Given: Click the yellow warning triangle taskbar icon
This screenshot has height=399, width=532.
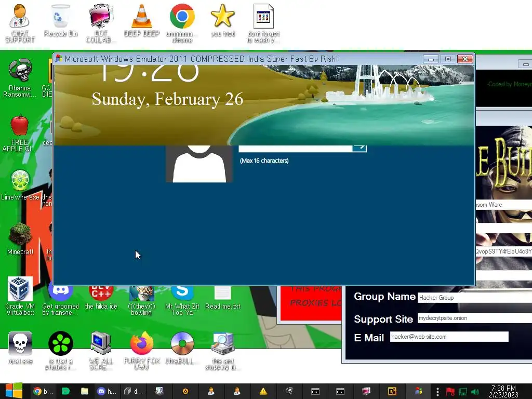Looking at the screenshot, I should pyautogui.click(x=263, y=391).
